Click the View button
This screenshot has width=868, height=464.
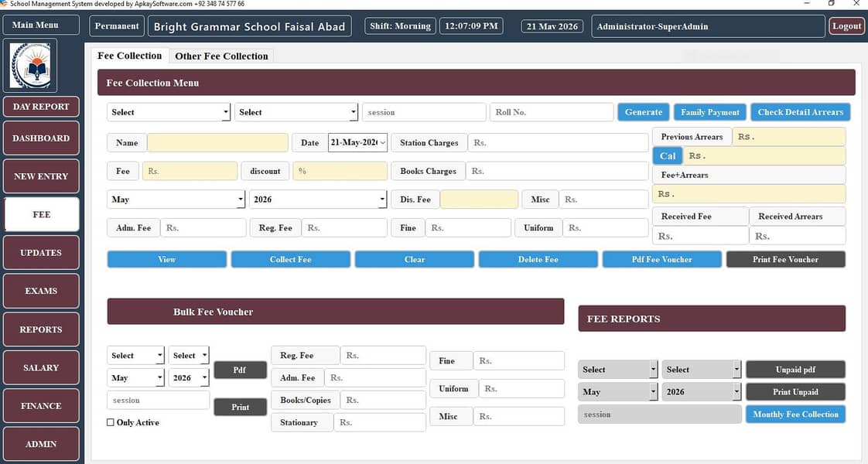166,259
